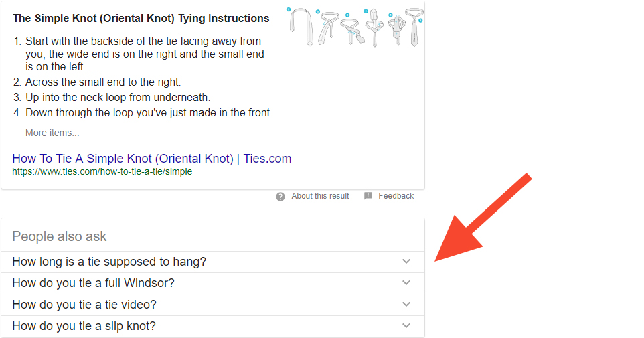Expand the chevron for "How do you tie a slip knot?"
Screen dimensions: 644x338
coord(406,325)
